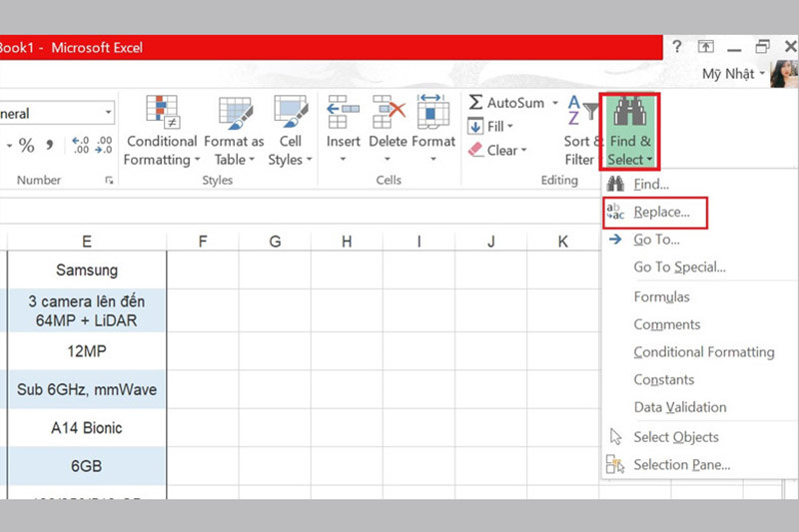
Task: Click the Sub 6GHz, mmWave cell
Action: [87, 389]
